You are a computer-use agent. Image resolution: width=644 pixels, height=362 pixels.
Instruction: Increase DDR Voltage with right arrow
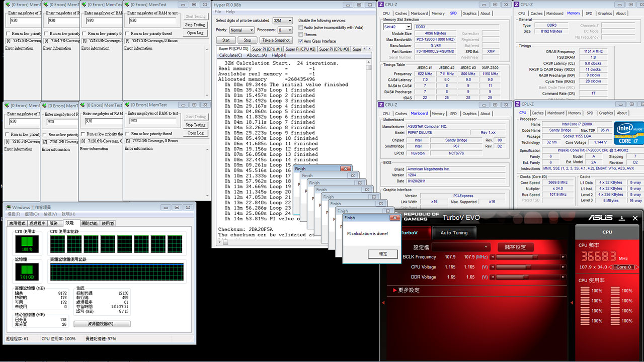click(x=563, y=277)
